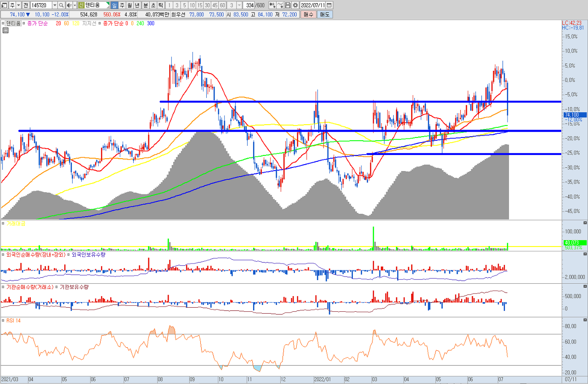Choose the 1 interval preset button
This screenshot has height=384, width=588.
tap(169, 5)
